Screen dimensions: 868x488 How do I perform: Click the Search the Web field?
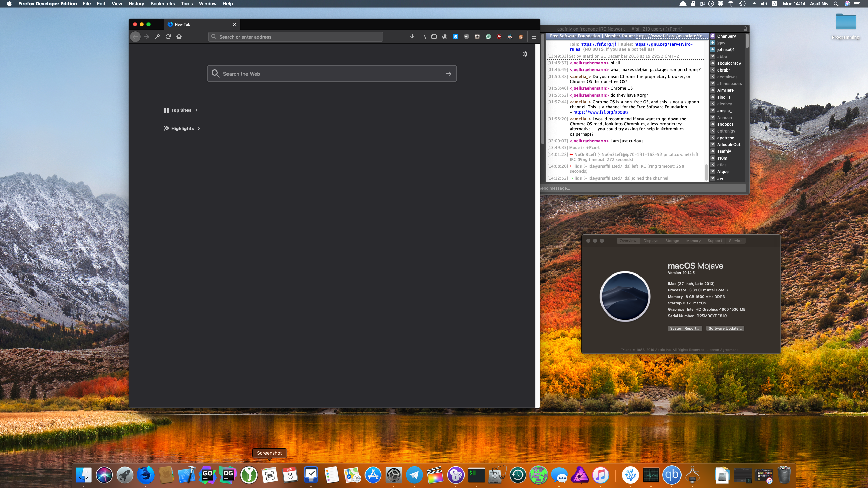332,74
